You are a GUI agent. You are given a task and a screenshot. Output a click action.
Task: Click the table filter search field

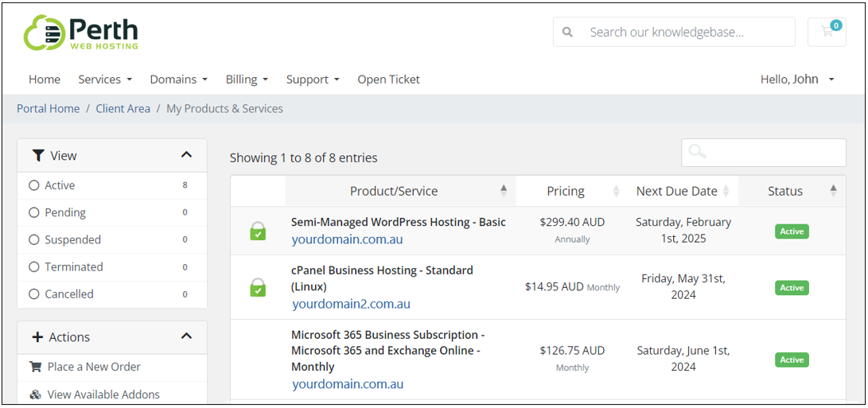[x=763, y=152]
